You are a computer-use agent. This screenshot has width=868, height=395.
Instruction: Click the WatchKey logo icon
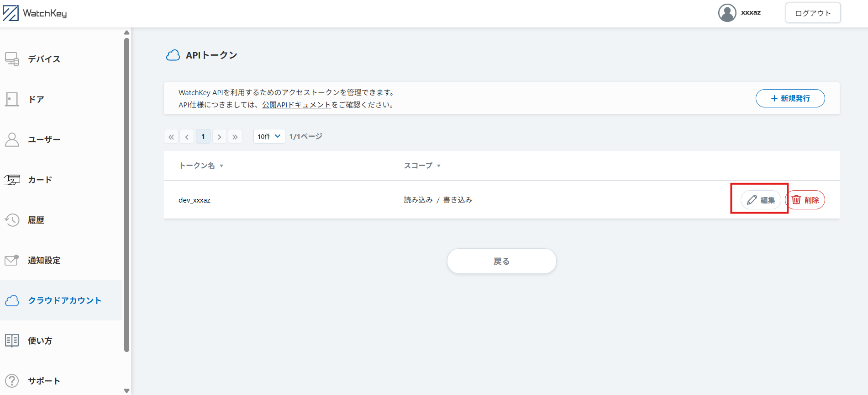pyautogui.click(x=11, y=13)
